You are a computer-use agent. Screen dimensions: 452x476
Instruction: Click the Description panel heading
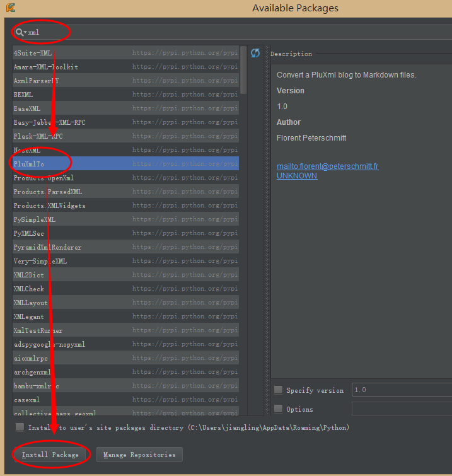[291, 54]
